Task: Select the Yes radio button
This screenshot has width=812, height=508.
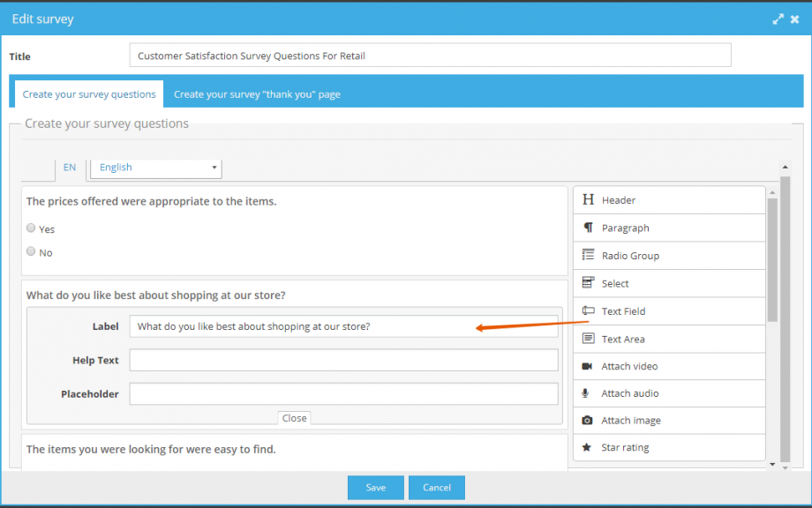Action: 31,228
